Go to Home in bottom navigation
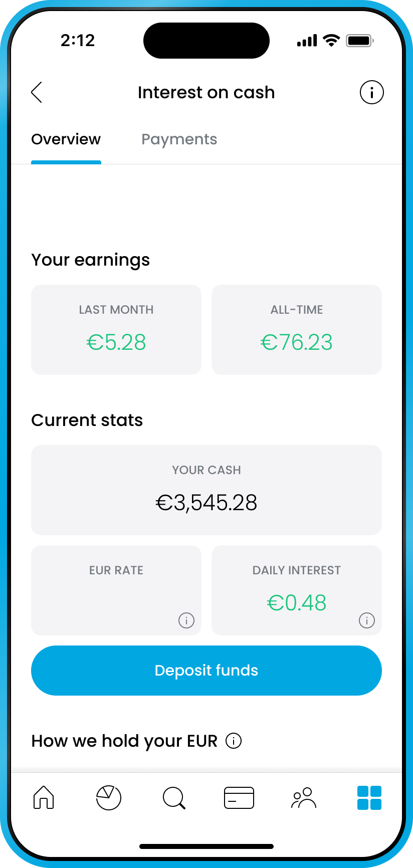 click(x=44, y=797)
